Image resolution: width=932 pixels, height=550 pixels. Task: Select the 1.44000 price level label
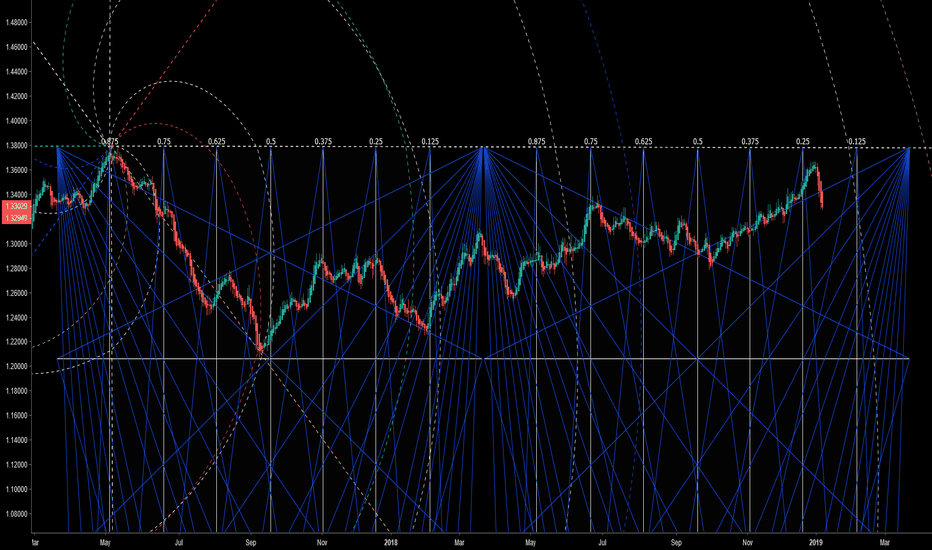[x=16, y=71]
